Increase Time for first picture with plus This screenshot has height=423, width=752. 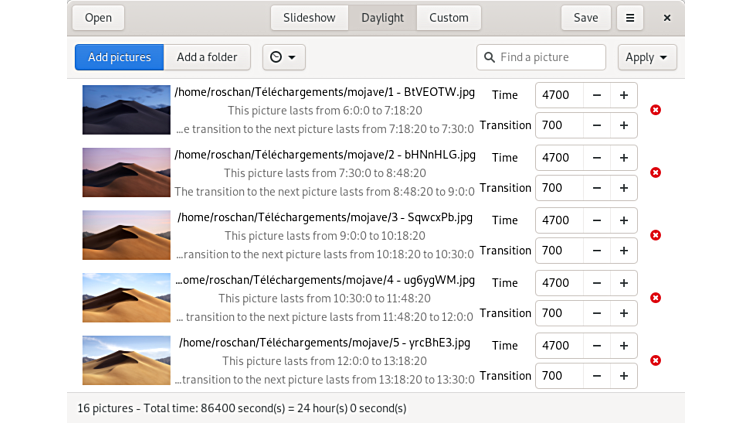(x=623, y=95)
